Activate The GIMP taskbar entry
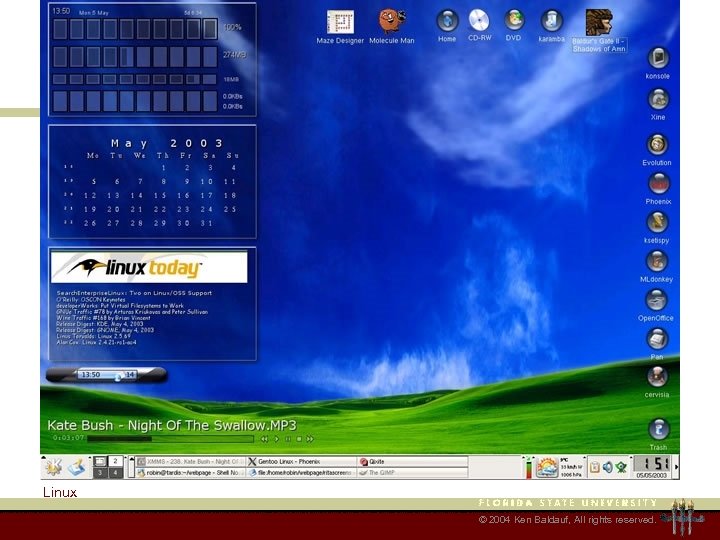 point(412,472)
